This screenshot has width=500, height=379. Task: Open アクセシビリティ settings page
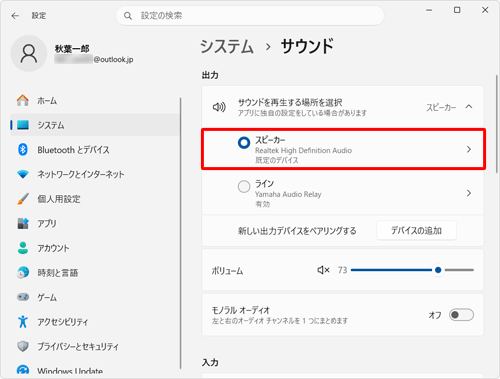(x=95, y=322)
